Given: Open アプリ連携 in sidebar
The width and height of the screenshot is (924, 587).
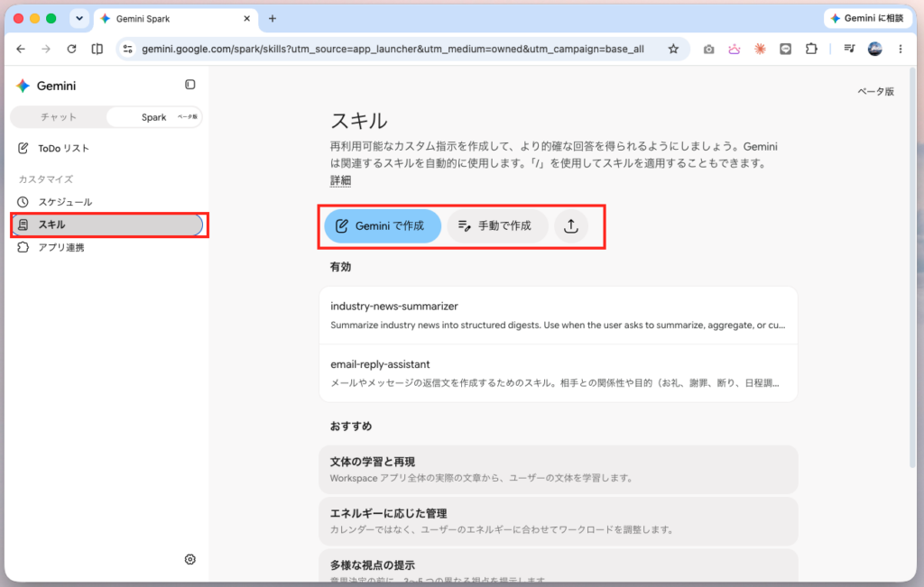Looking at the screenshot, I should coord(109,247).
